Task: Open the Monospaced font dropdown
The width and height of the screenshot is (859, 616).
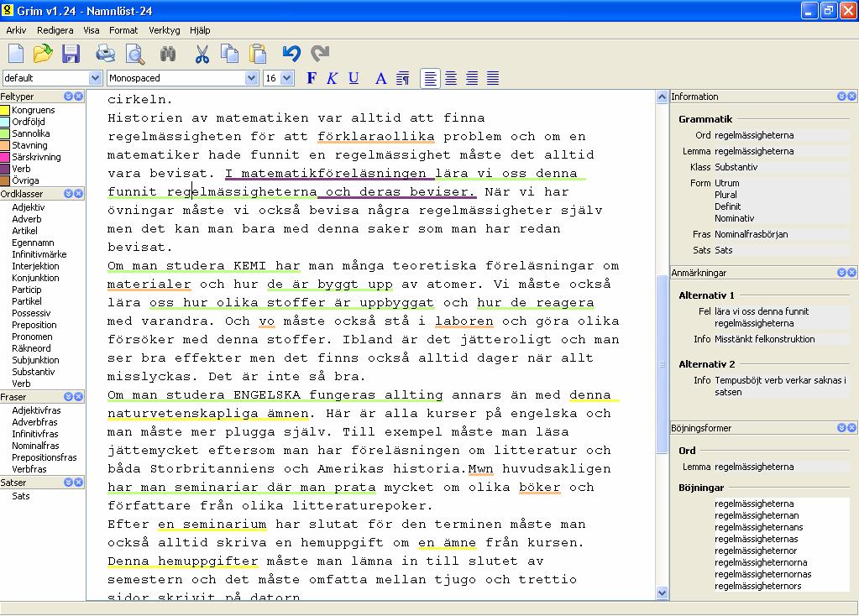Action: tap(251, 78)
